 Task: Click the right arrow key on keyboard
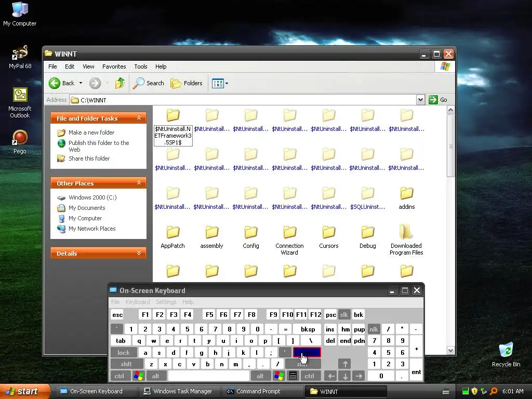click(359, 376)
